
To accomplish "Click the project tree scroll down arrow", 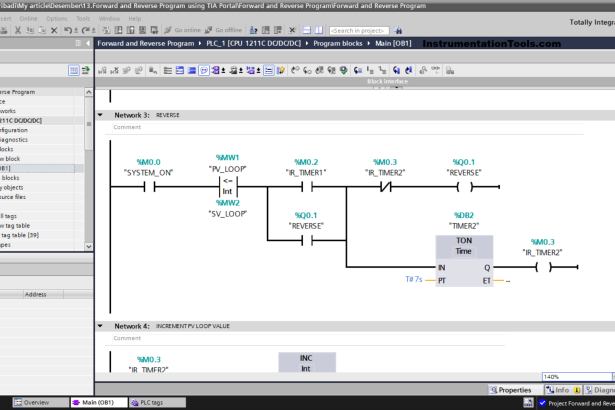I will coord(89,246).
